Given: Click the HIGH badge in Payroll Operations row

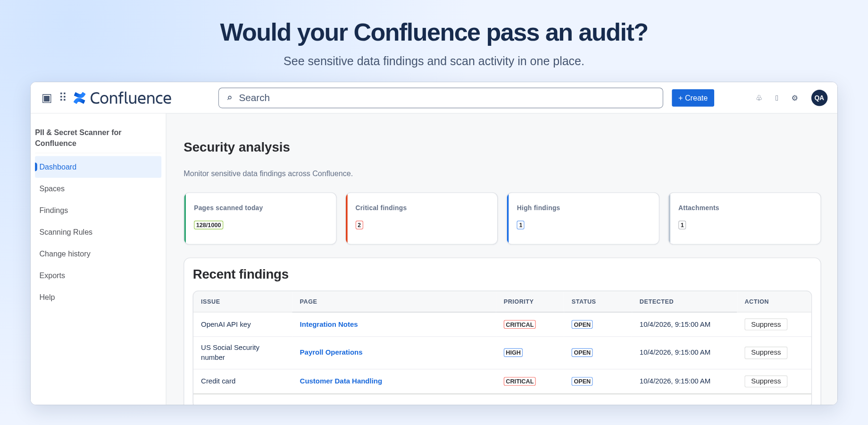Looking at the screenshot, I should point(513,353).
